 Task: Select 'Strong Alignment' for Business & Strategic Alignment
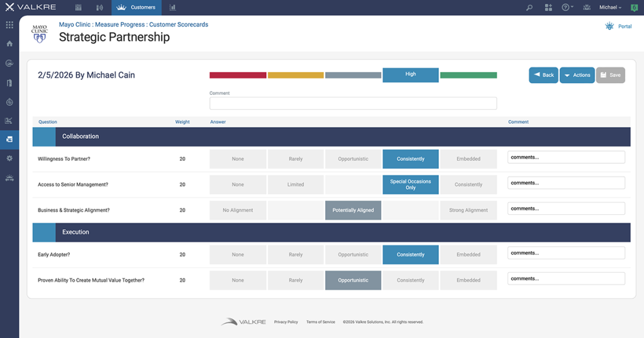(x=468, y=210)
